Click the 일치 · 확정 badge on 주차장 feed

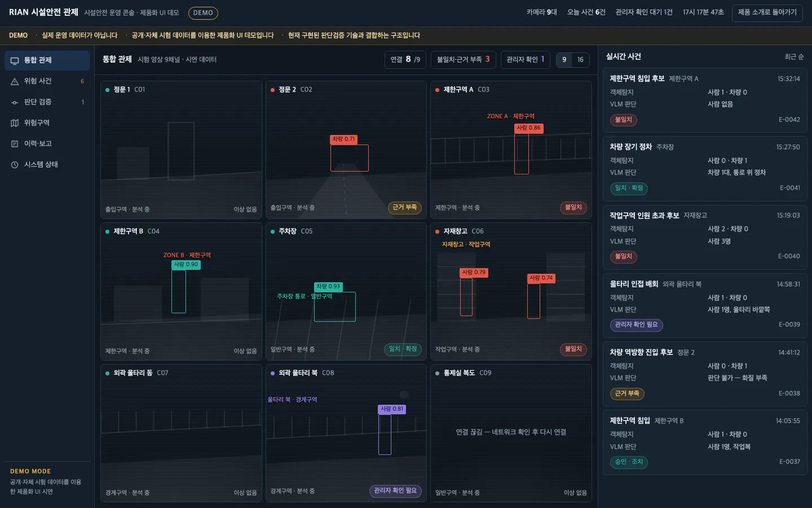pyautogui.click(x=403, y=349)
